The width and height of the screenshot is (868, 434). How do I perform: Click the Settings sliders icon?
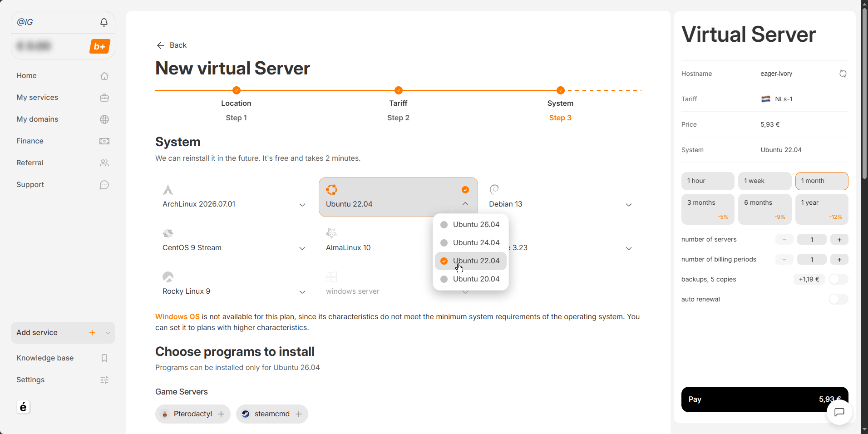point(104,380)
